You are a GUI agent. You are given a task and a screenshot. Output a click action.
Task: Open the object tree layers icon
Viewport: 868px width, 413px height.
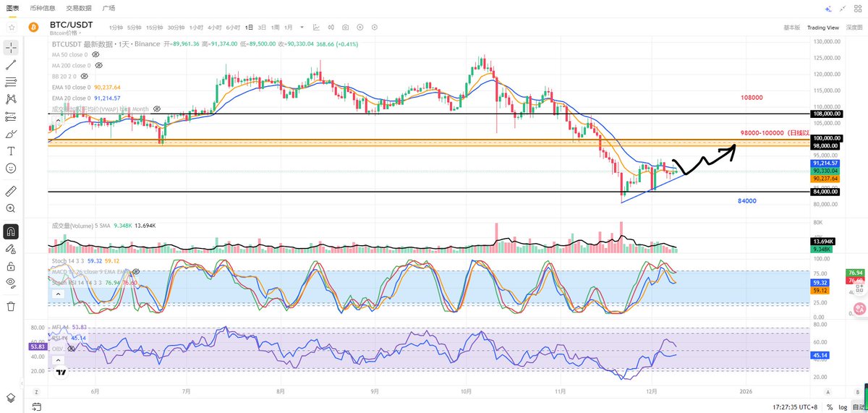(x=11, y=398)
